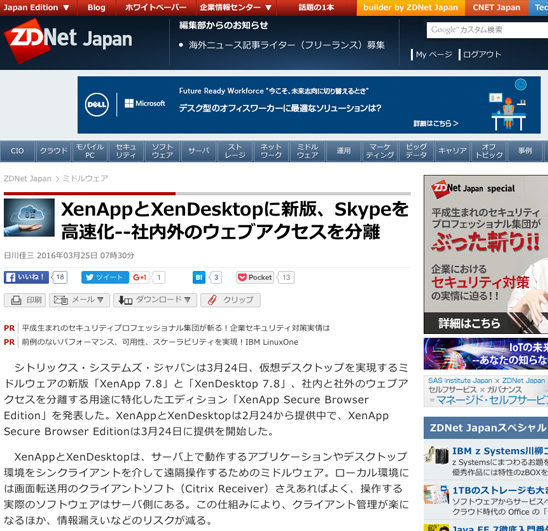Open ホワイトペーパー in the top bar

click(156, 7)
